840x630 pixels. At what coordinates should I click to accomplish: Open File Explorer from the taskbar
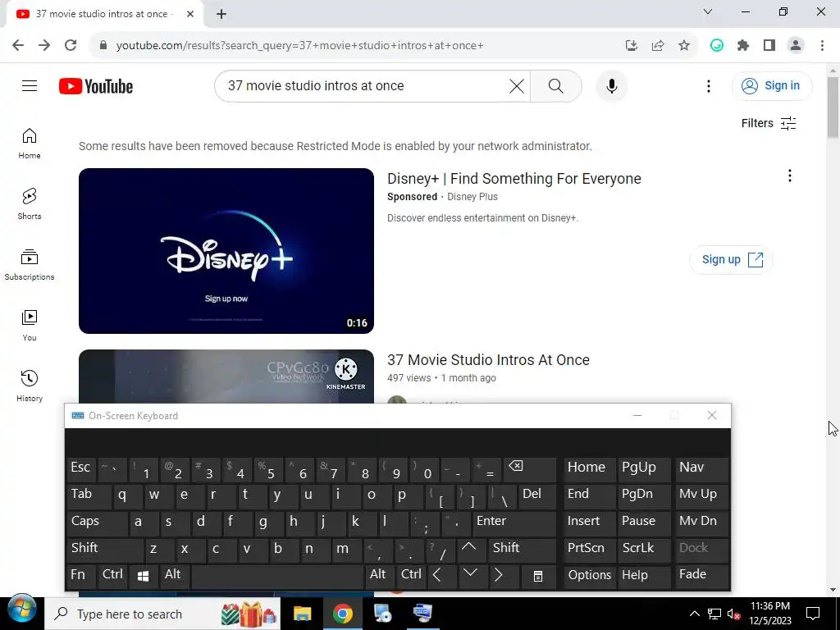pyautogui.click(x=302, y=614)
